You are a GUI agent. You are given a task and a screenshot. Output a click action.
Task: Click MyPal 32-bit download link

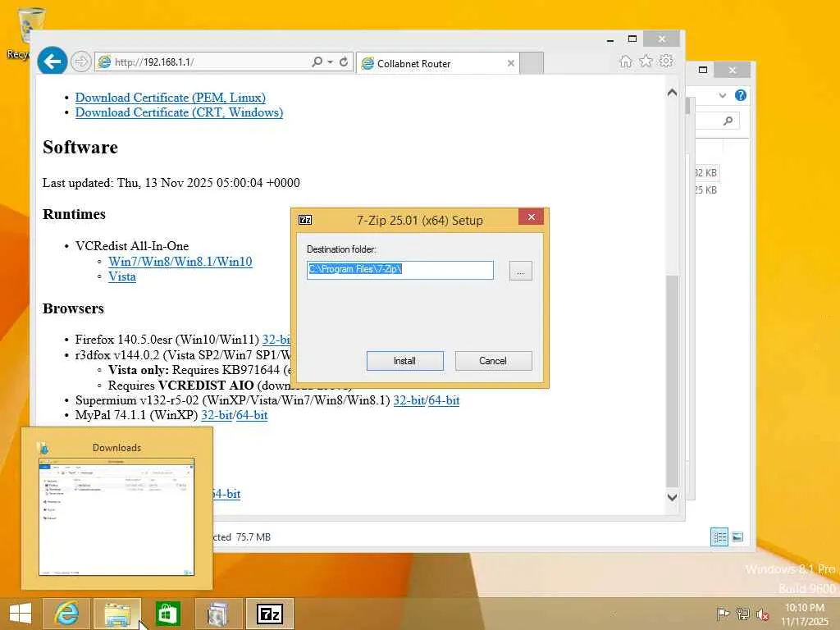[x=217, y=415]
